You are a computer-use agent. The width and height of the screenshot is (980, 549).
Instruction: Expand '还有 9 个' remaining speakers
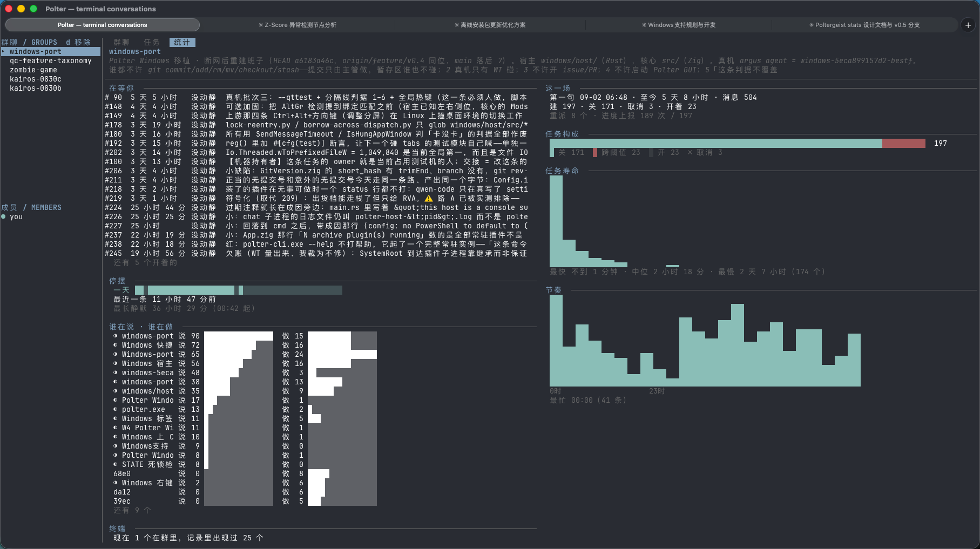[x=132, y=510]
